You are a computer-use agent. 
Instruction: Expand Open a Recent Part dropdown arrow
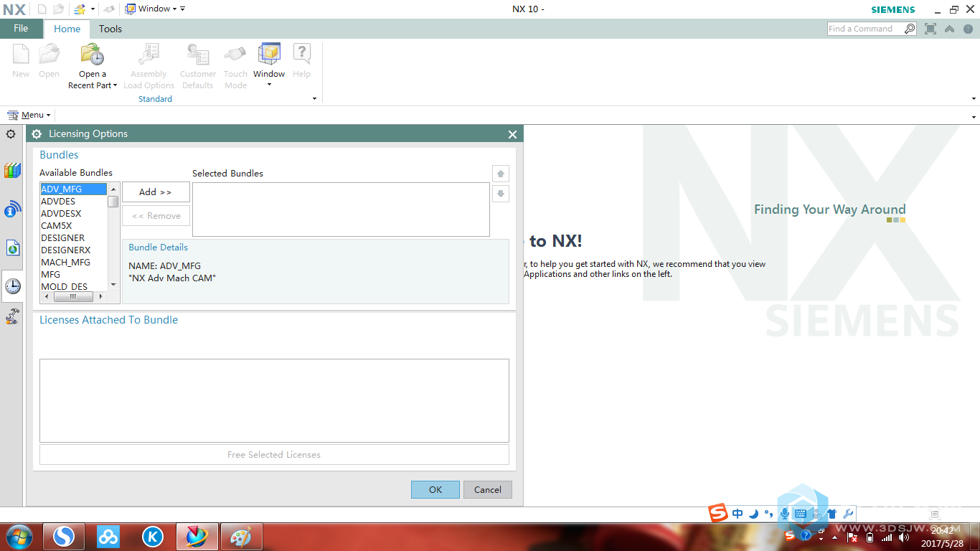coord(115,85)
